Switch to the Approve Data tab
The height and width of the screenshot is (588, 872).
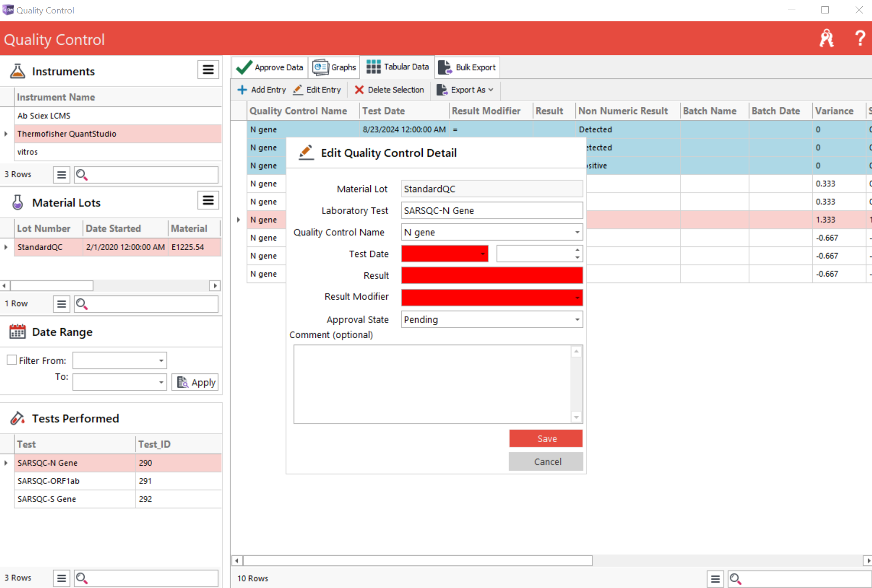pos(270,67)
